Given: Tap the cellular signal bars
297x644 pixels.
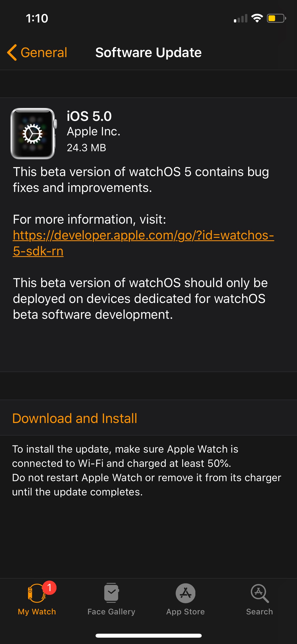Looking at the screenshot, I should [241, 19].
